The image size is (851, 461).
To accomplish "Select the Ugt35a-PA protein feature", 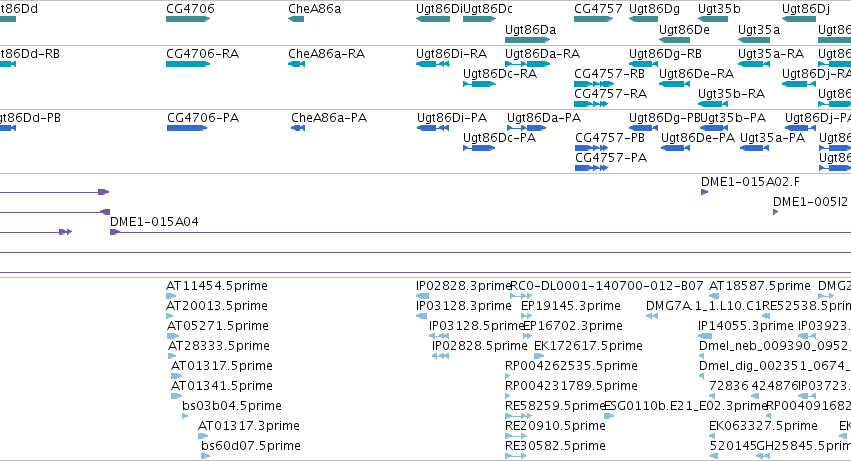I will (x=754, y=148).
